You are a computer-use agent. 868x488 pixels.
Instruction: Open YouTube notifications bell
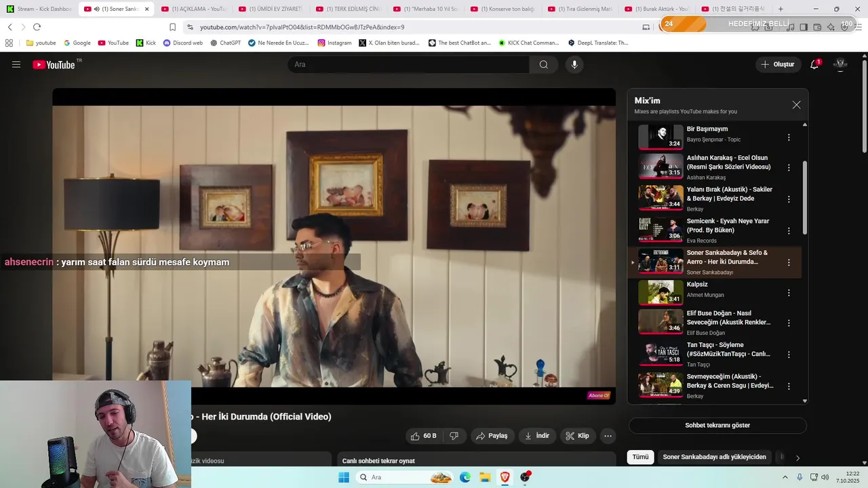[814, 64]
